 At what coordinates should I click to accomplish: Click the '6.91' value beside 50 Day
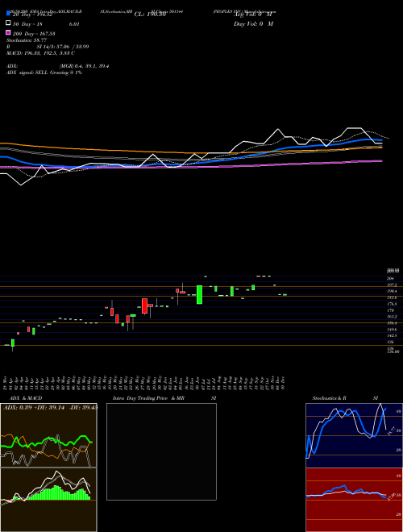[74, 24]
